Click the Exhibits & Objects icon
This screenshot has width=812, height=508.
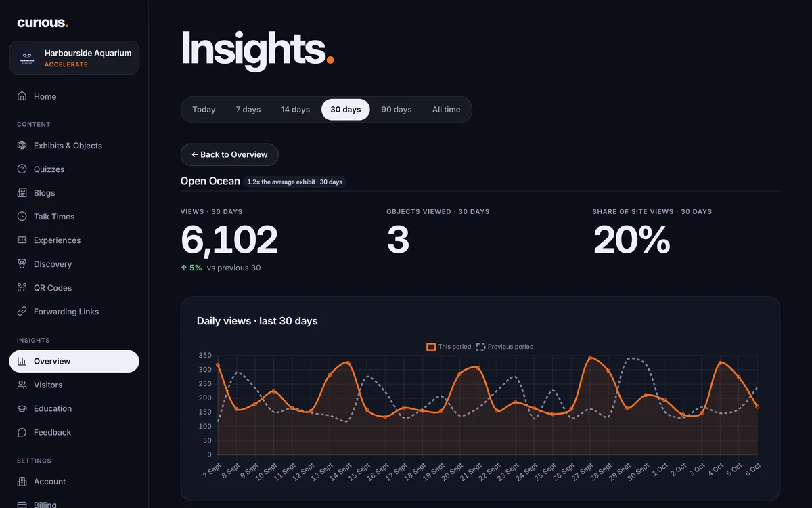click(x=22, y=146)
